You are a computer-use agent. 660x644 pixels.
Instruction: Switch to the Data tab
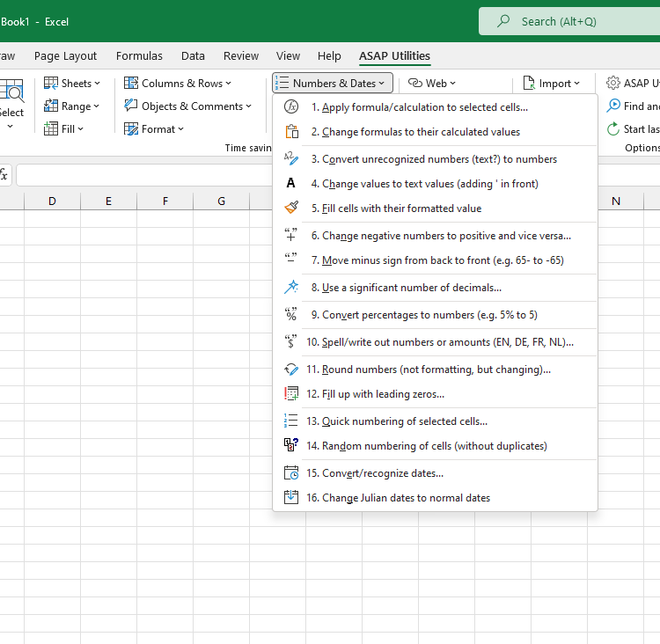coord(193,56)
